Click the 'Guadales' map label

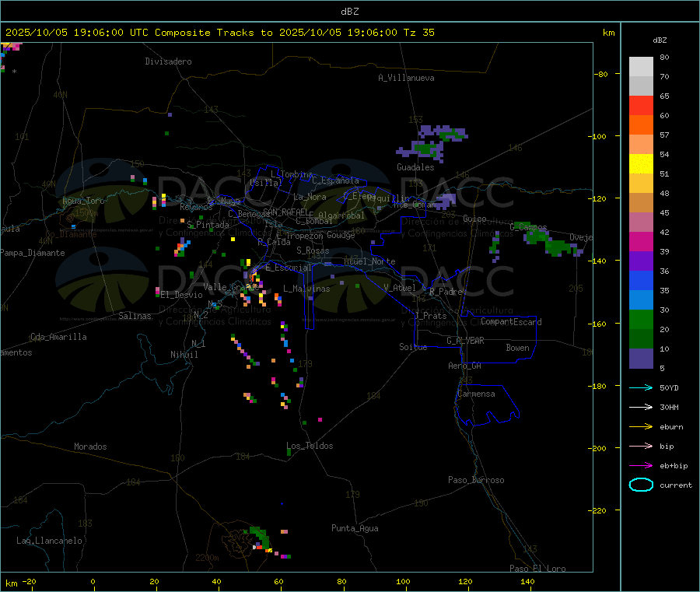[x=415, y=167]
